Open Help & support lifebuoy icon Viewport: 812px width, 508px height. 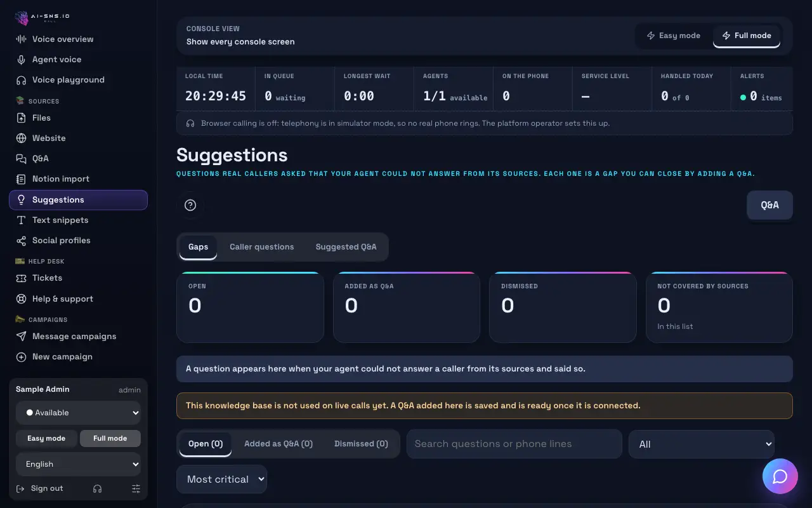click(x=21, y=299)
